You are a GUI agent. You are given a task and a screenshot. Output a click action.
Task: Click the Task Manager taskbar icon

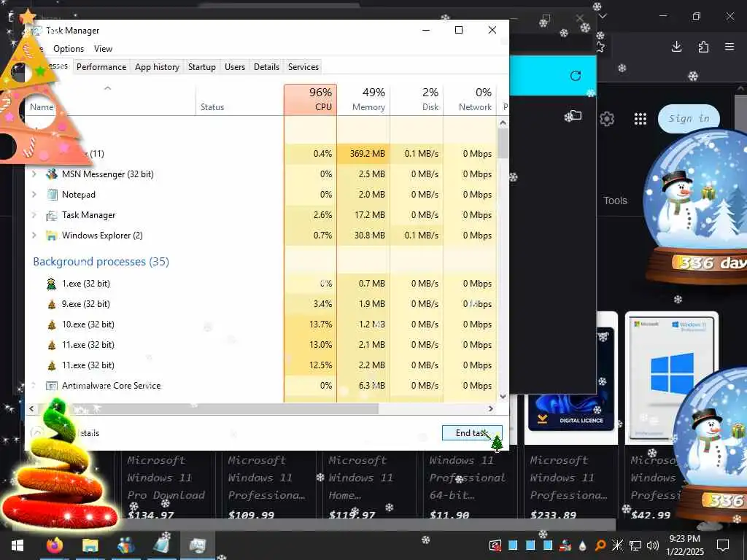pyautogui.click(x=197, y=545)
